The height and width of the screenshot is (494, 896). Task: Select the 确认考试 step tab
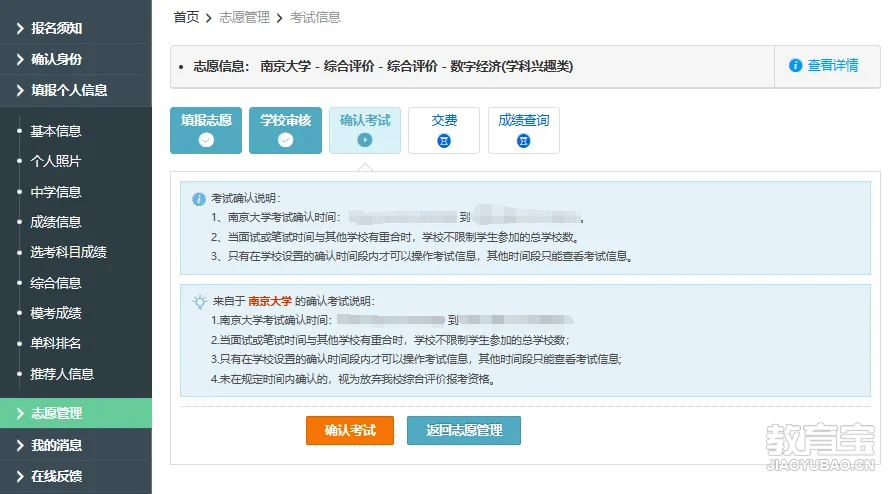[x=365, y=130]
